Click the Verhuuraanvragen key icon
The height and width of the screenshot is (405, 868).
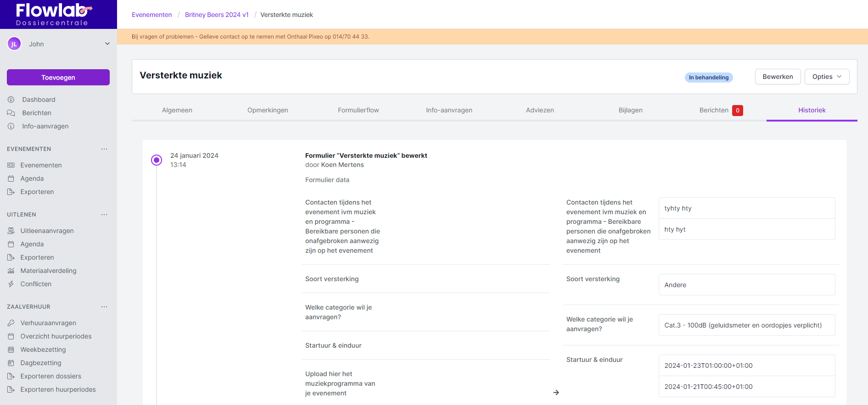11,323
